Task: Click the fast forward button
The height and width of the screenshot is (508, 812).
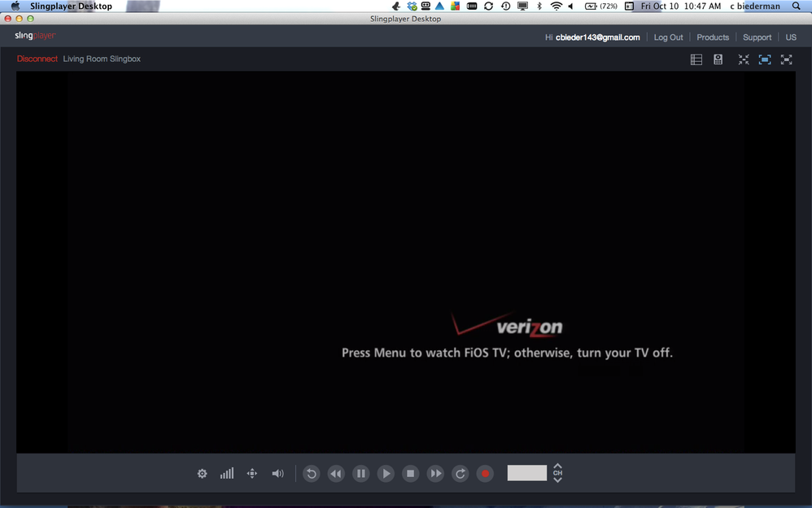Action: pos(435,473)
